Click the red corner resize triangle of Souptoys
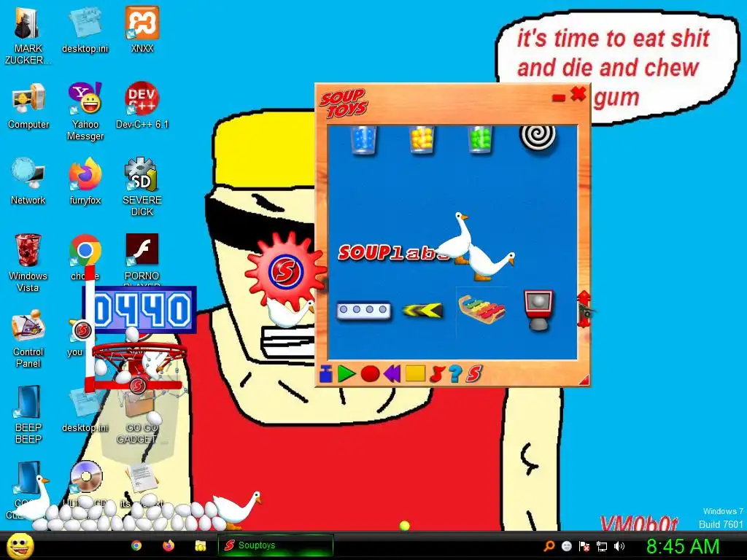The width and height of the screenshot is (747, 560). [x=584, y=379]
